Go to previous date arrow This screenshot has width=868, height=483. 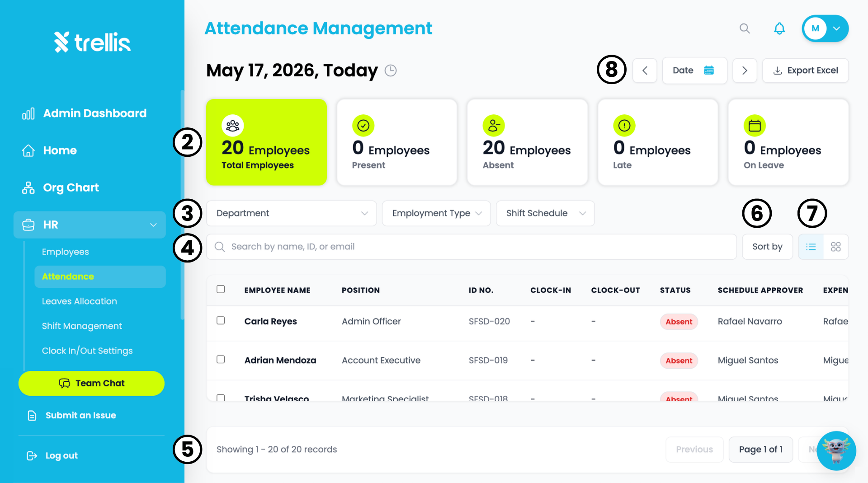click(645, 70)
